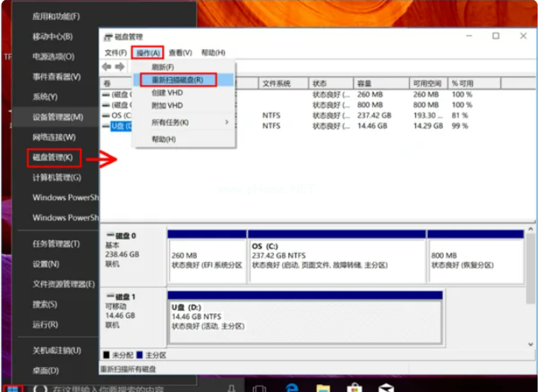This screenshot has height=392, width=540.
Task: Open Microsoft Edge from the taskbar
Action: pyautogui.click(x=291, y=387)
